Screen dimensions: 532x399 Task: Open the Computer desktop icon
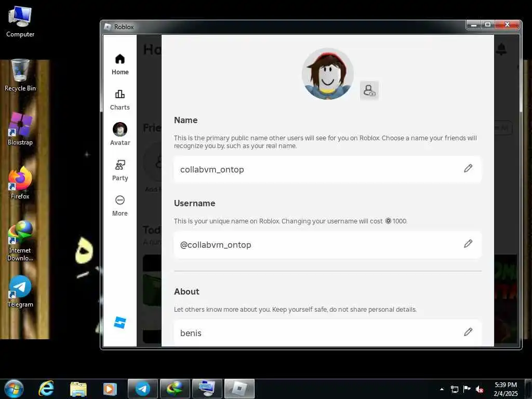click(x=20, y=21)
